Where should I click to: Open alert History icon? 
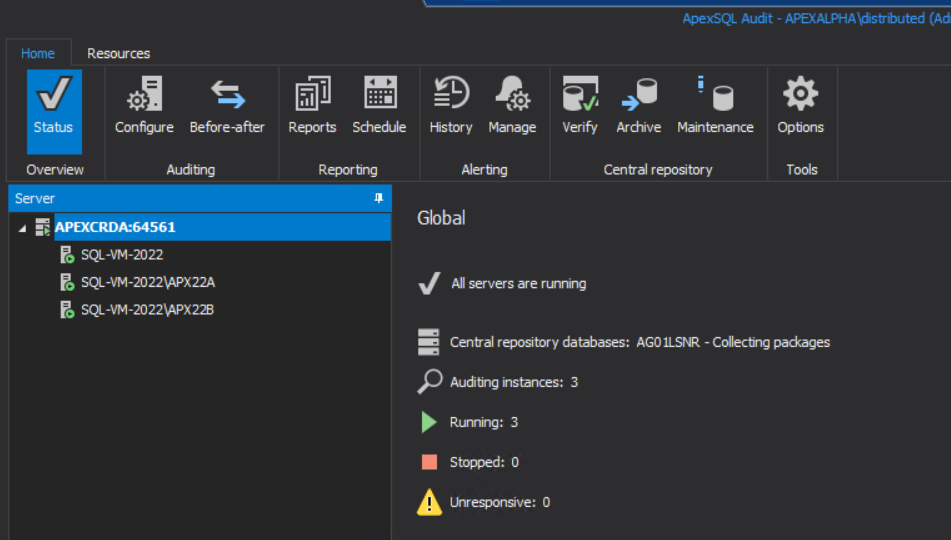pos(451,92)
